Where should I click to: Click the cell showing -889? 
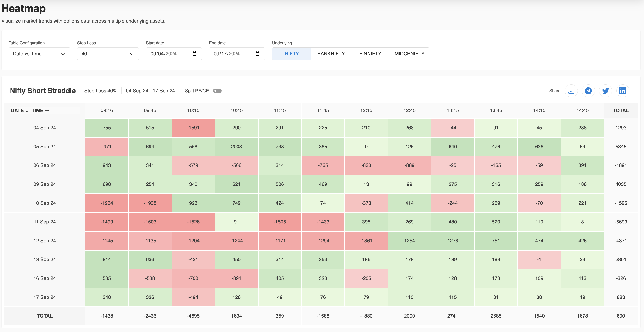pyautogui.click(x=409, y=165)
